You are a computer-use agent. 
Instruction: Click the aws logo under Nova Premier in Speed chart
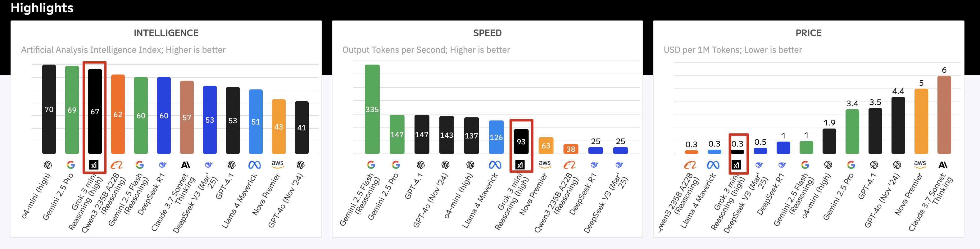point(544,164)
